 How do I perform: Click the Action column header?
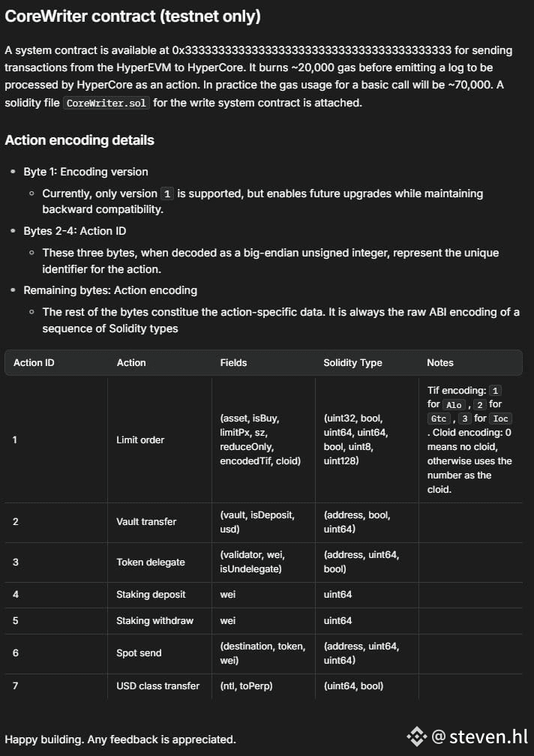[131, 362]
